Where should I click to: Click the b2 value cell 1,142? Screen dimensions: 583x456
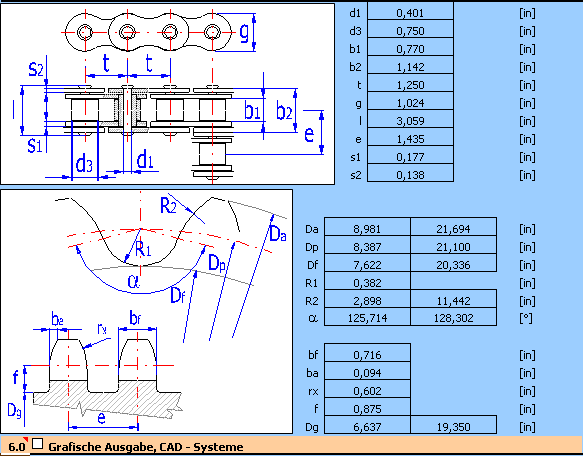[410, 65]
